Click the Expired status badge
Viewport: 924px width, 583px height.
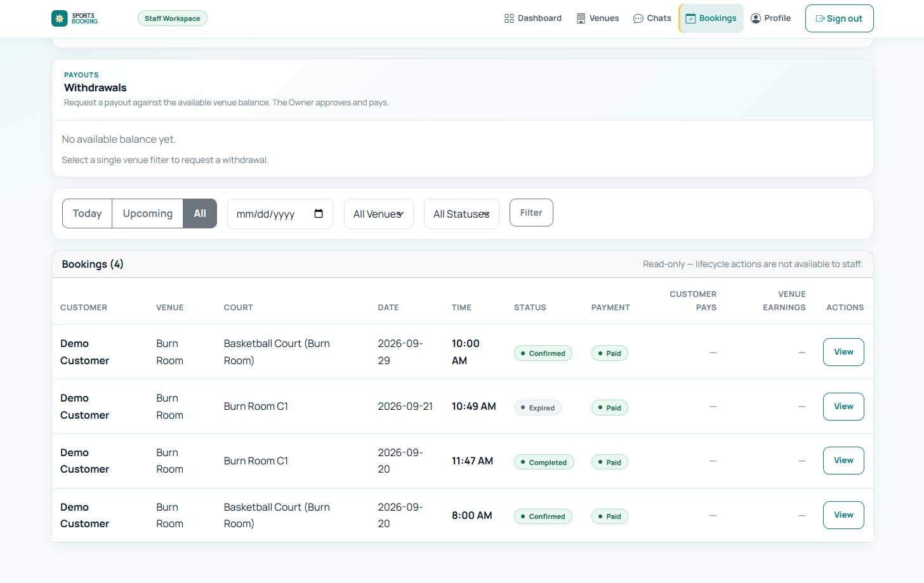tap(538, 408)
